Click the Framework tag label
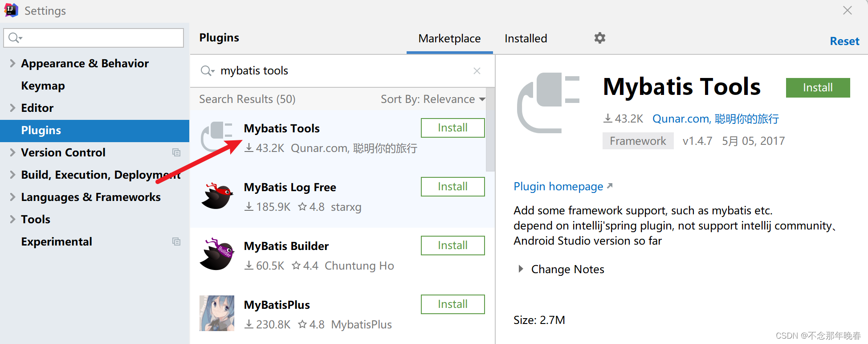The image size is (868, 344). 638,141
